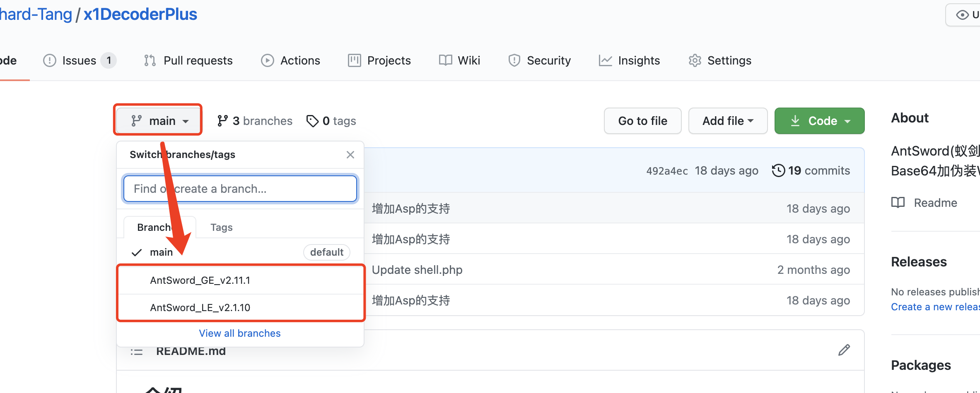The height and width of the screenshot is (393, 980).
Task: Click the branch icon beside 3 branches
Action: click(222, 121)
